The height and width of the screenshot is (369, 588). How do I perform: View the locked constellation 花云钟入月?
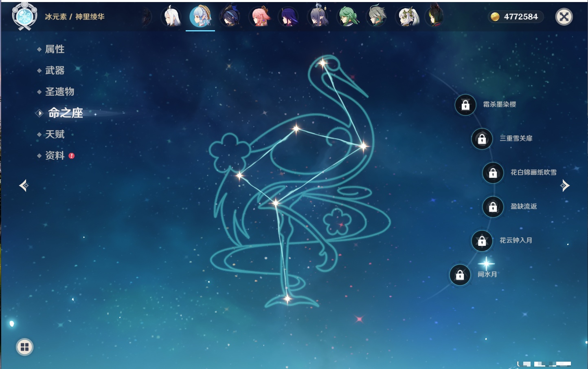pyautogui.click(x=482, y=241)
